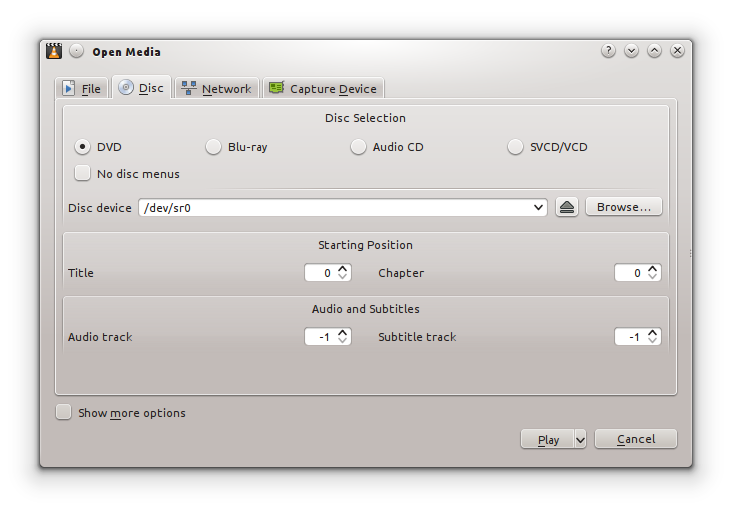This screenshot has height=507, width=732.
Task: Click the Play button
Action: tap(547, 439)
